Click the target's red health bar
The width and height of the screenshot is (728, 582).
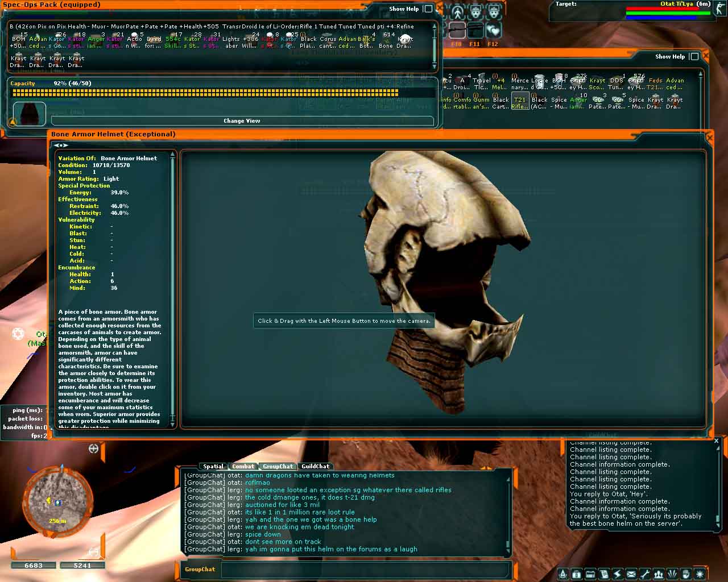tap(668, 9)
